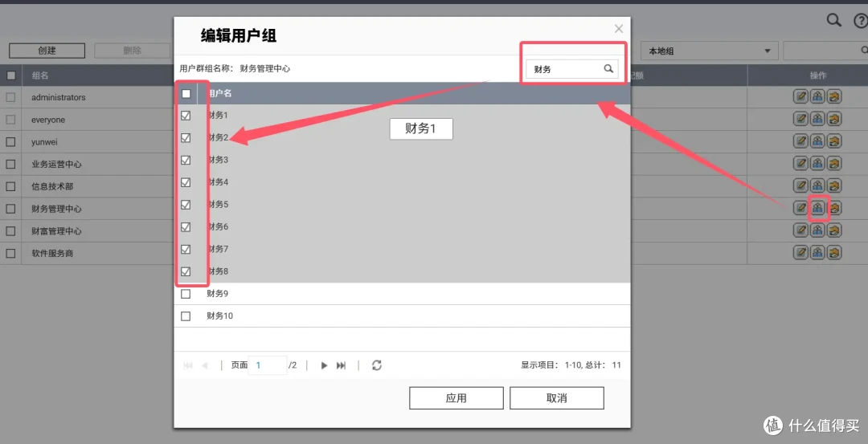
Task: Check the 财务10 user checkbox
Action: [186, 316]
